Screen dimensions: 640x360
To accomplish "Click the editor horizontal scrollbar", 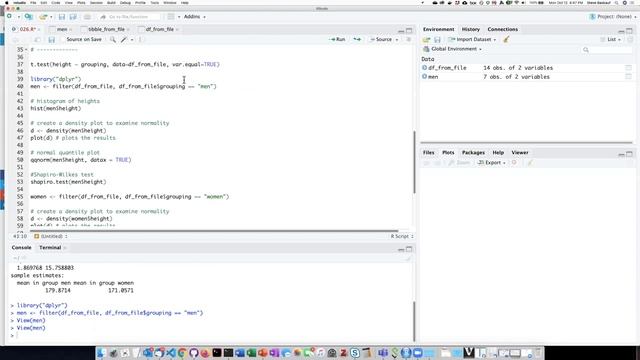I will 214,231.
